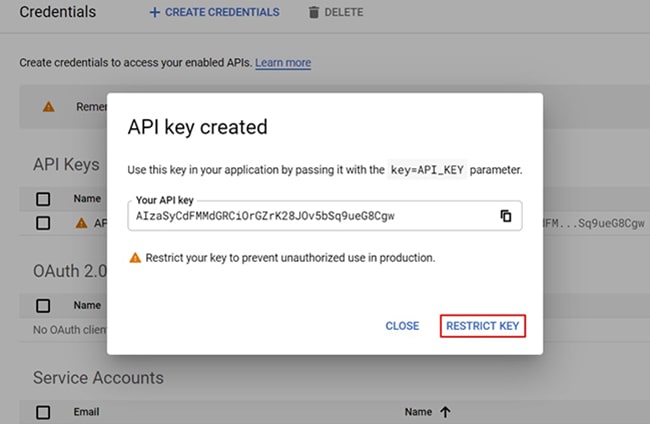
Task: Click the key=API_KEY code text
Action: pyautogui.click(x=427, y=170)
